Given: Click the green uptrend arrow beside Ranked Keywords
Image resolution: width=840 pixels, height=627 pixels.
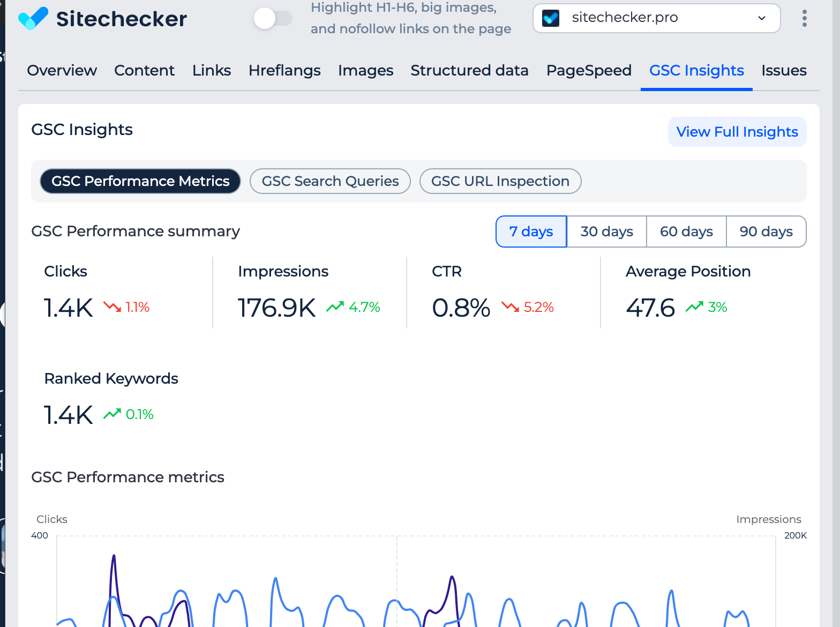Looking at the screenshot, I should click(112, 414).
